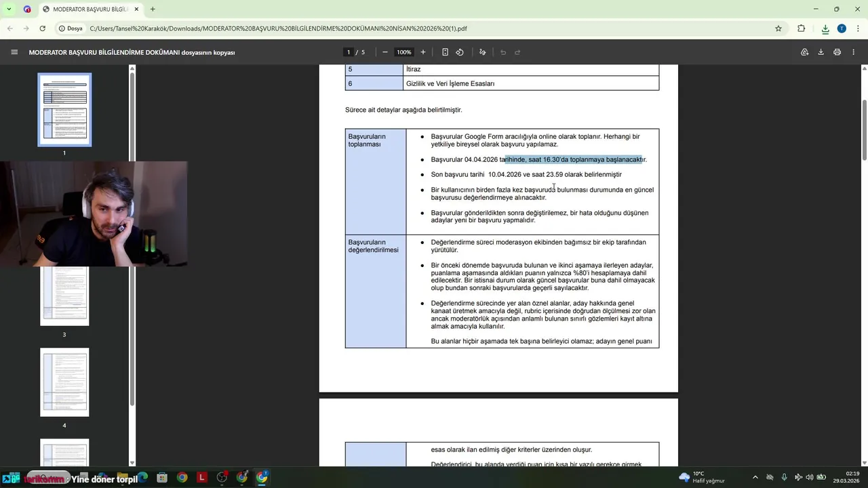Screen dimensions: 868x488
Task: Open Microsoft Edge from the taskbar
Action: click(x=143, y=477)
